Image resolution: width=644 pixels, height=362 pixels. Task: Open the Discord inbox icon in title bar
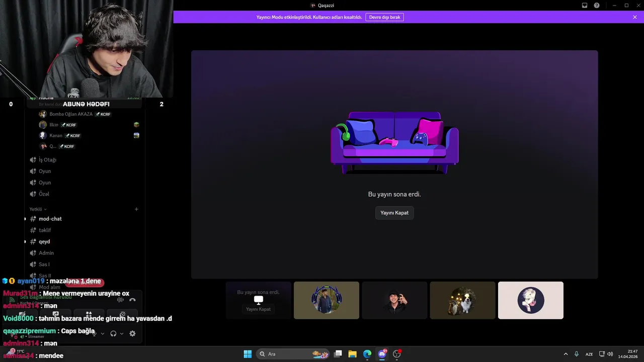pos(585,5)
